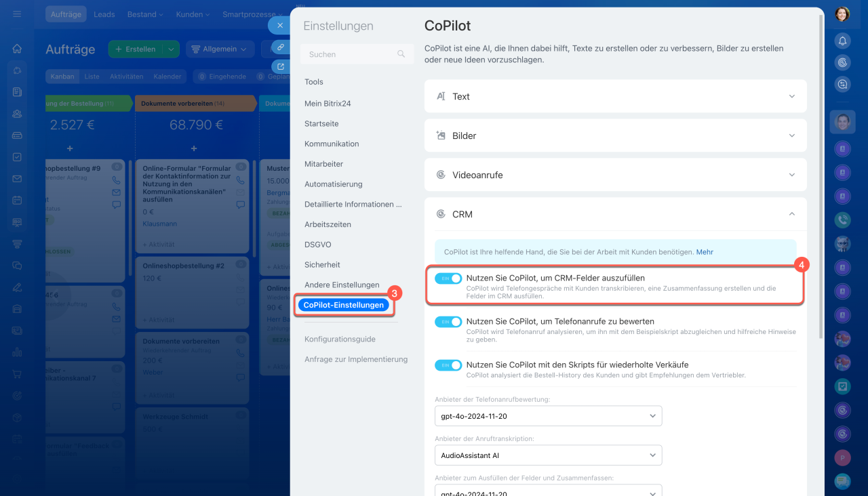Open Startseite settings
The width and height of the screenshot is (868, 496).
pos(321,124)
